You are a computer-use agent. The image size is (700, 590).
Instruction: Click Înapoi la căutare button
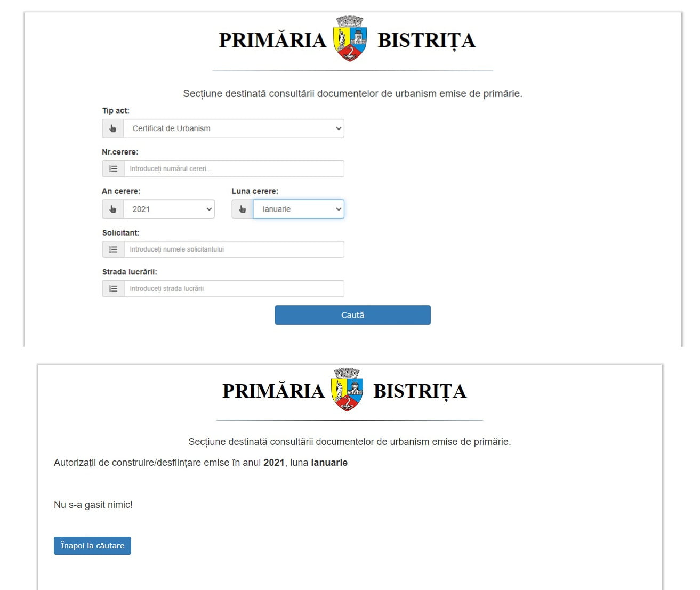(92, 546)
